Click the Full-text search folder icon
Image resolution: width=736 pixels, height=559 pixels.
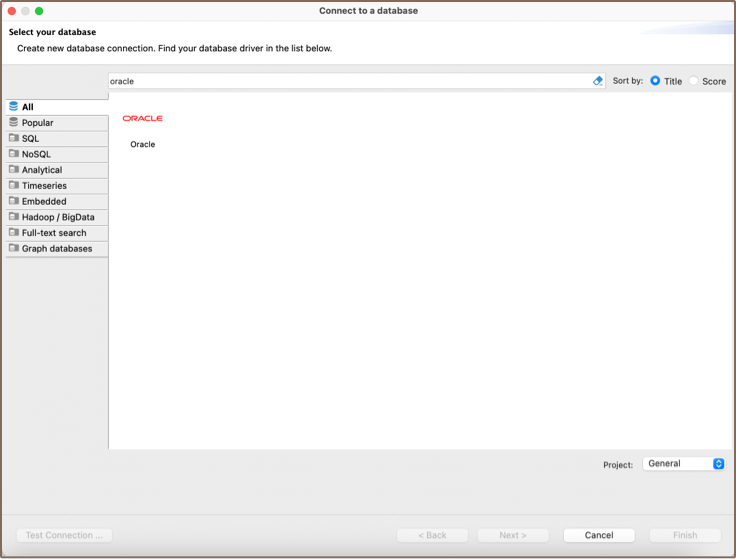pos(14,232)
